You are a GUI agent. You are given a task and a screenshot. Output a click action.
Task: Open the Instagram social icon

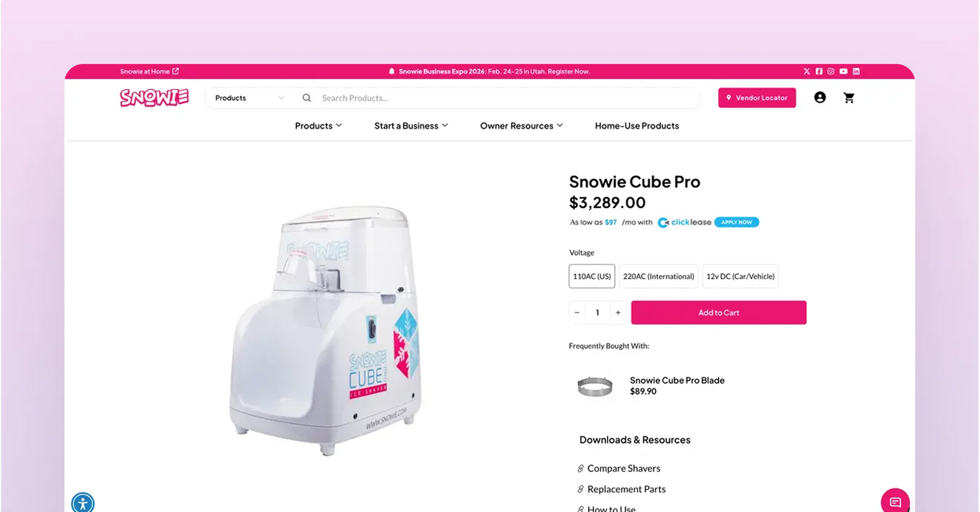coord(831,71)
